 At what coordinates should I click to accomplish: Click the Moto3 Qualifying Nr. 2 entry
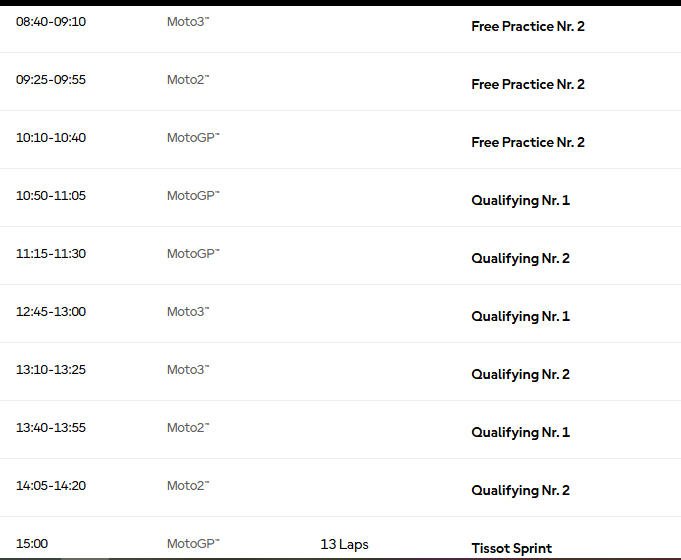[x=520, y=374]
